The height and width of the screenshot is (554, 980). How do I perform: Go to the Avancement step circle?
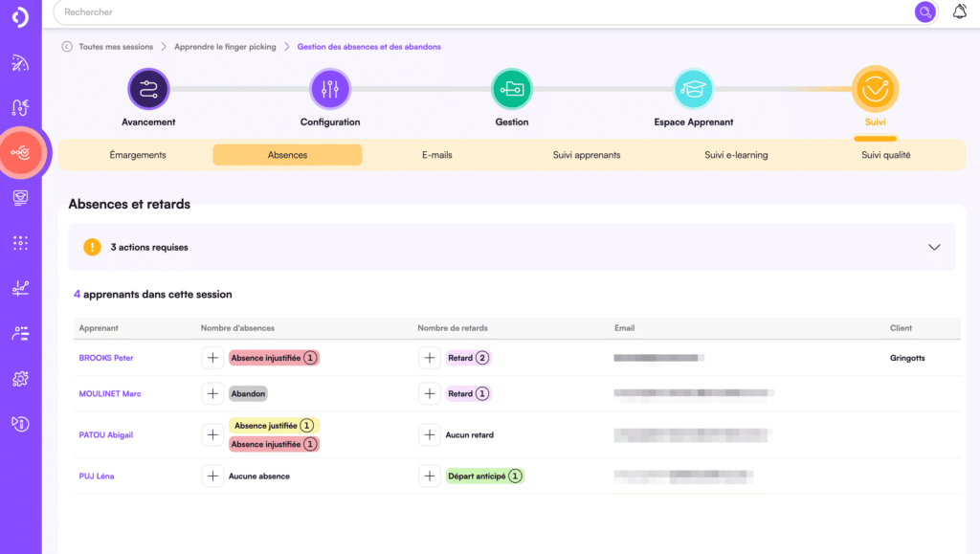[148, 90]
